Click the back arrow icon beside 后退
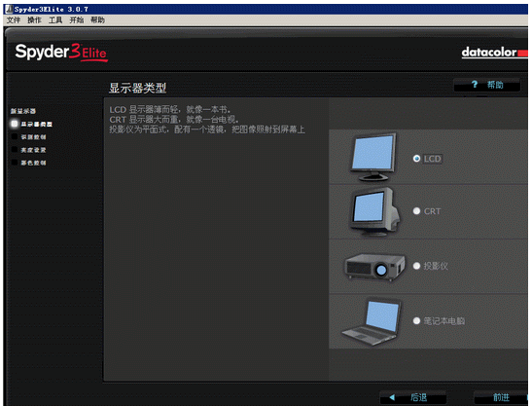Image resolution: width=532 pixels, height=406 pixels. pos(392,397)
